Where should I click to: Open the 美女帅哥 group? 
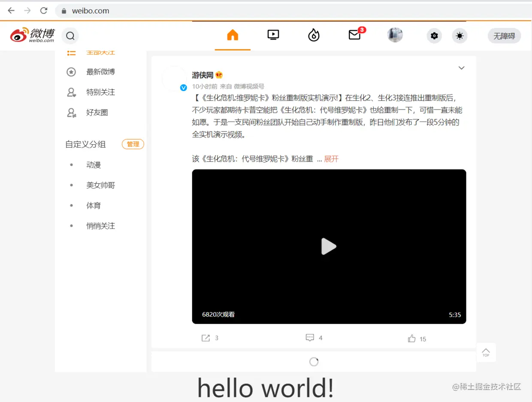101,185
